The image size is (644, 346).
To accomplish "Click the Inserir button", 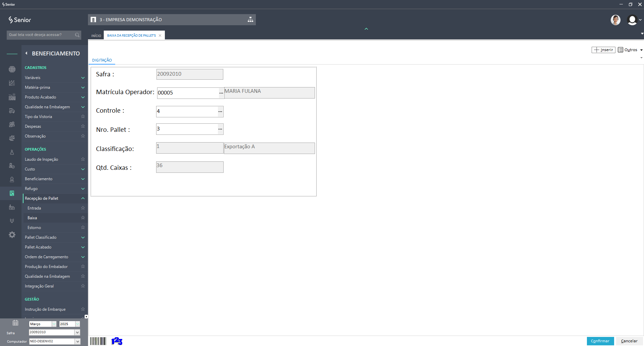I will 603,50.
